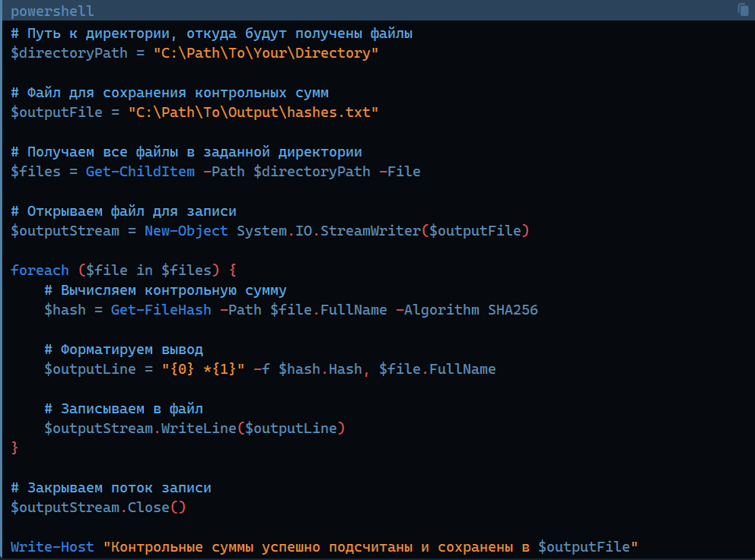The width and height of the screenshot is (755, 560).
Task: Click the comment about saving checksums file
Action: tap(170, 93)
